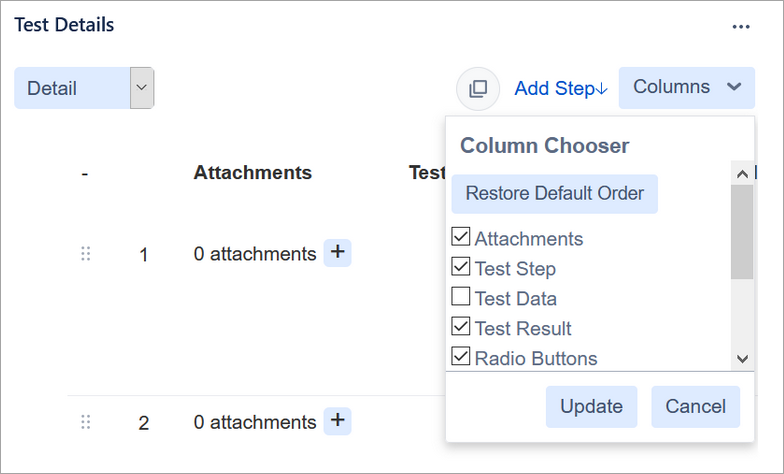Screen dimensions: 784x474
Task: Open the three-dot more options menu
Action: 741,27
